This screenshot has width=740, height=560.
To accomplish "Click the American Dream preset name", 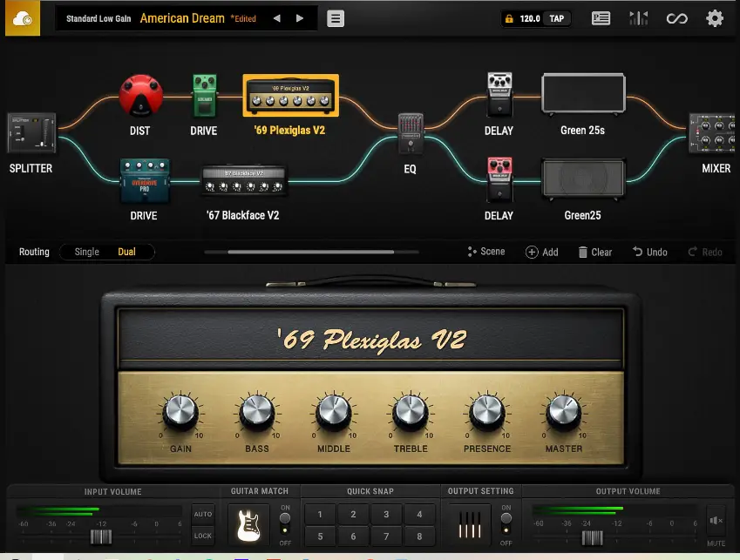I will tap(182, 18).
